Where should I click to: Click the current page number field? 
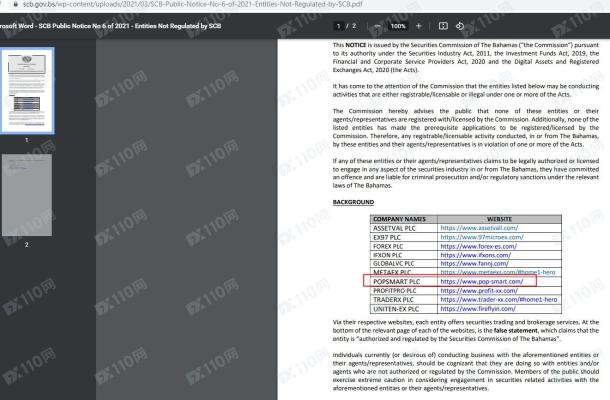click(x=338, y=26)
